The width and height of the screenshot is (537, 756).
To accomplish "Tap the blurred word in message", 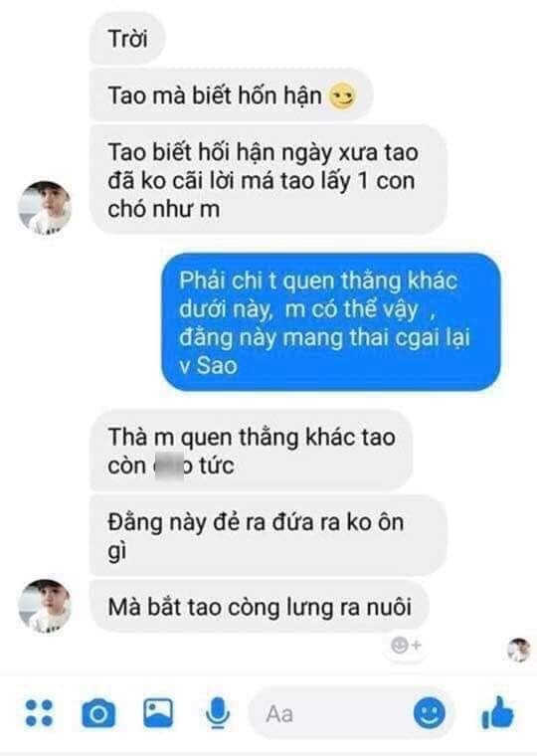I will [171, 466].
